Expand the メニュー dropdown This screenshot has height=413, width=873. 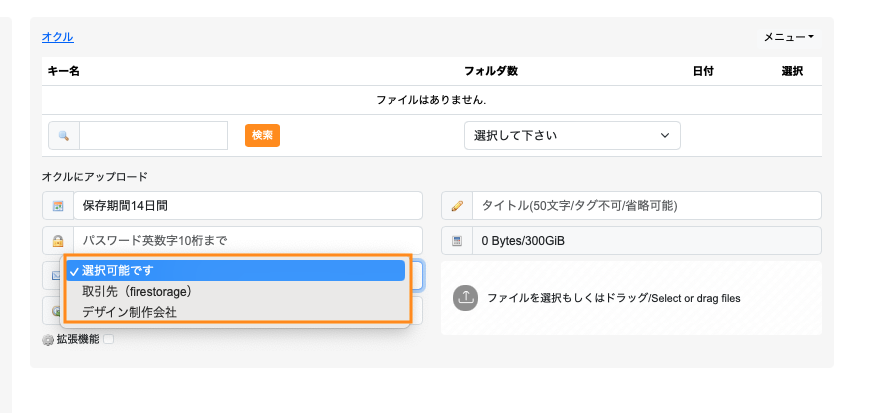[x=788, y=37]
